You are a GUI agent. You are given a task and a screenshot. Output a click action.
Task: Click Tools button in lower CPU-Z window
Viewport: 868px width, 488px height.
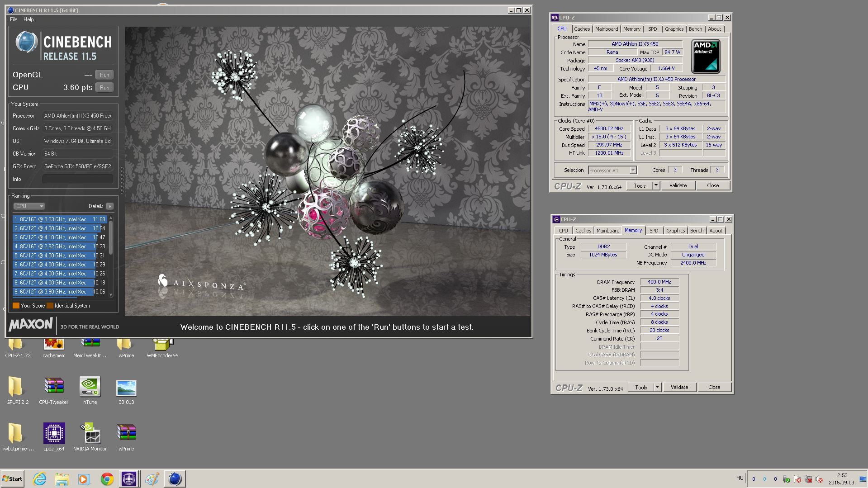(641, 387)
